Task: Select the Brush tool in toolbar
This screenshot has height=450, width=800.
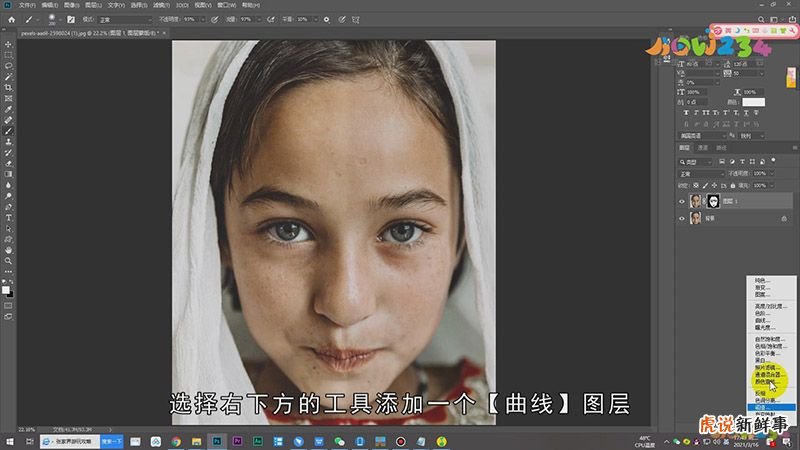Action: 8,131
